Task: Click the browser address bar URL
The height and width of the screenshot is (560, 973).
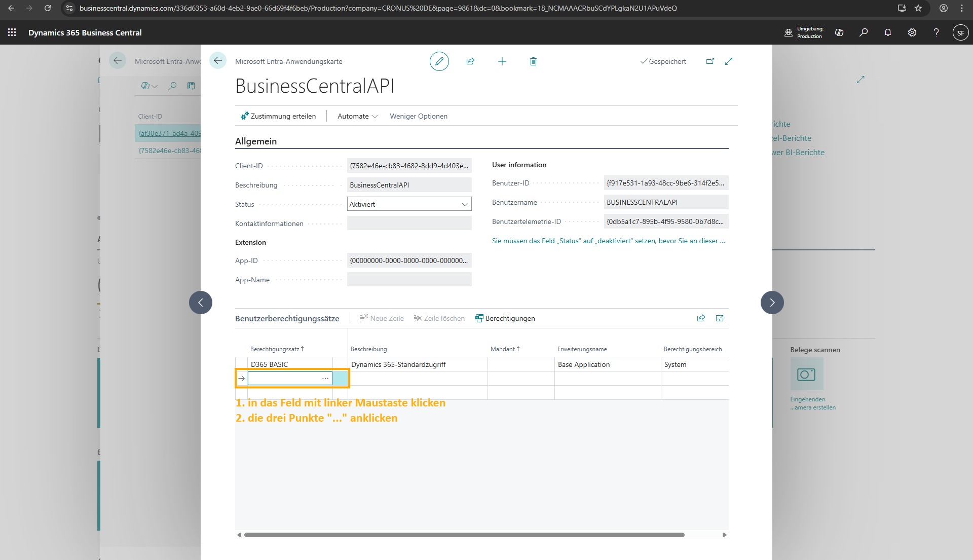Action: (x=378, y=8)
